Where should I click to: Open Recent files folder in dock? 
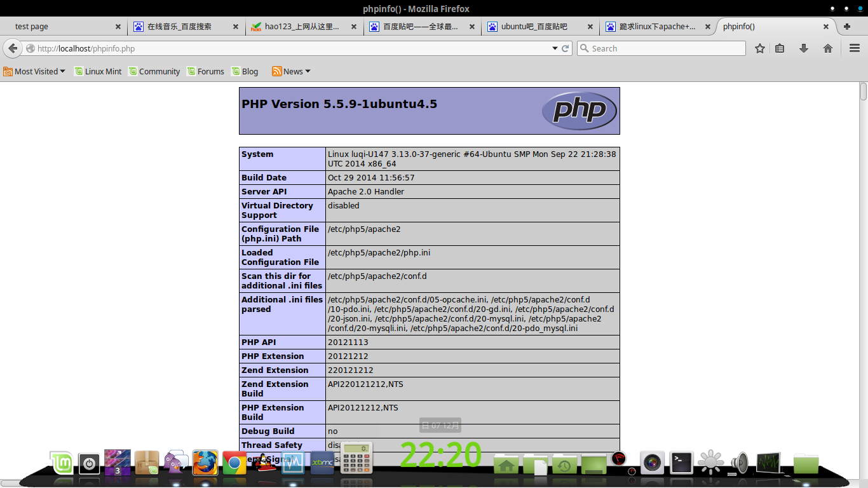[x=565, y=464]
